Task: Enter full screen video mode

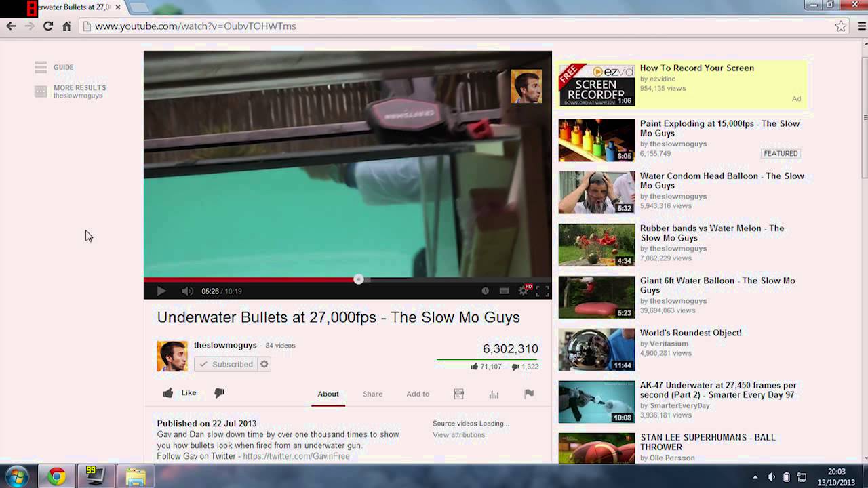Action: coord(542,291)
